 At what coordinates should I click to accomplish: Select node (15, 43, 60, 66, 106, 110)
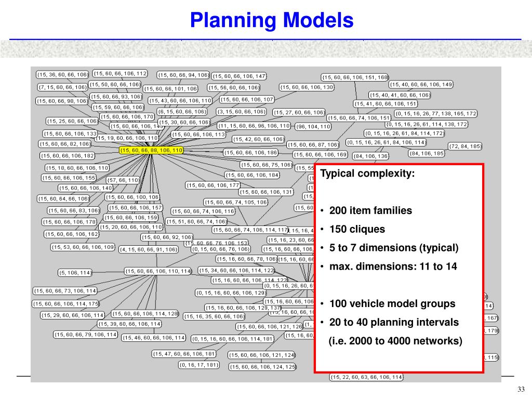point(180,101)
